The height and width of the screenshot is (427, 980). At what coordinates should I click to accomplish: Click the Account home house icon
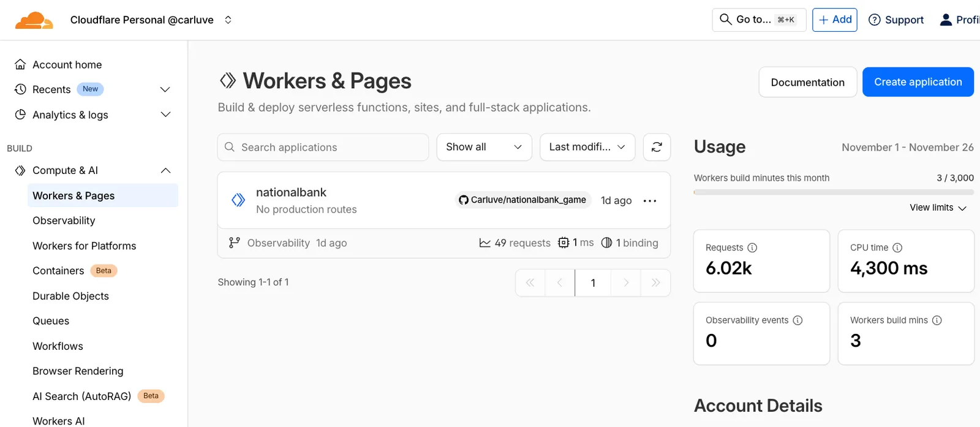[x=20, y=64]
